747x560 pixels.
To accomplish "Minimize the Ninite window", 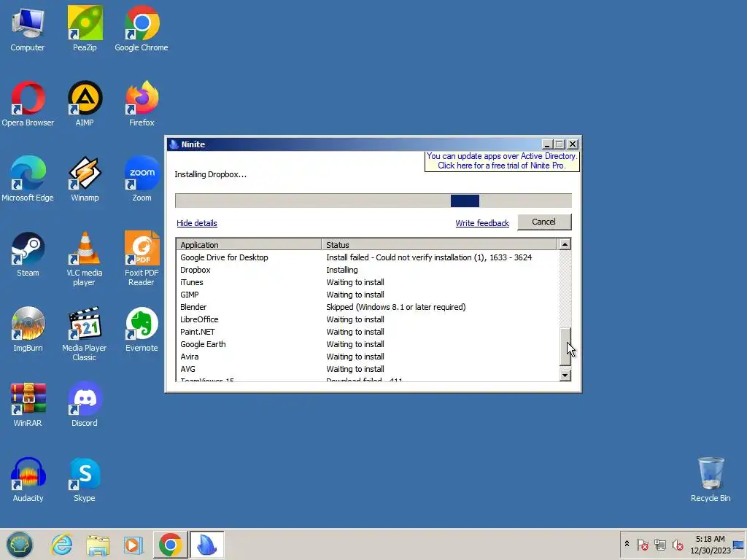I will [x=547, y=144].
